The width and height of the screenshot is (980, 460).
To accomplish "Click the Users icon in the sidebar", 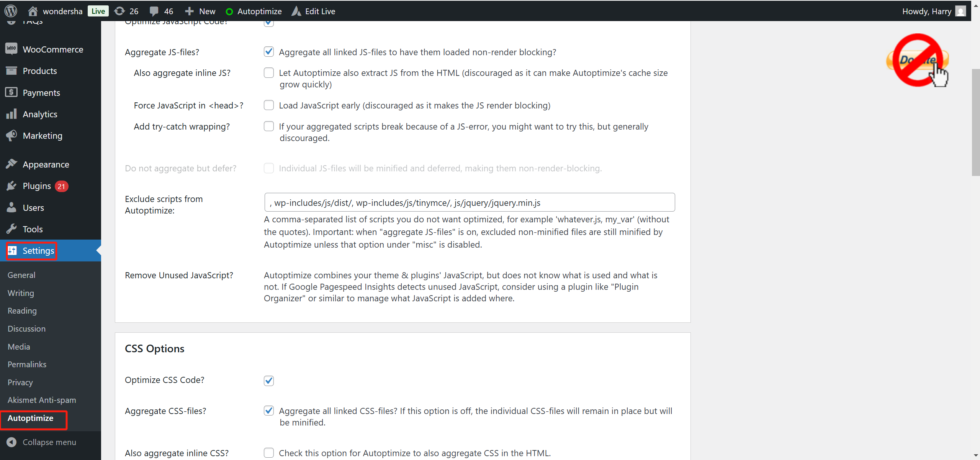I will click(x=11, y=207).
